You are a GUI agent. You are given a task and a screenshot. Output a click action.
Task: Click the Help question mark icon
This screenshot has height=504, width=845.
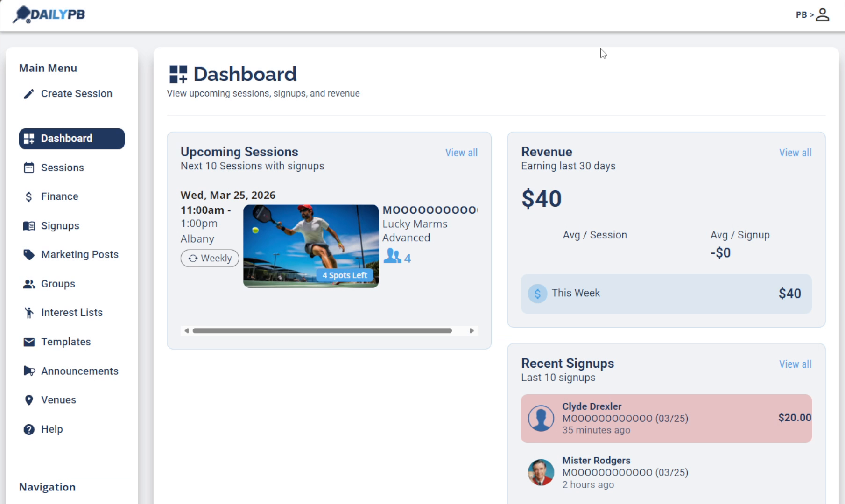[x=29, y=429]
